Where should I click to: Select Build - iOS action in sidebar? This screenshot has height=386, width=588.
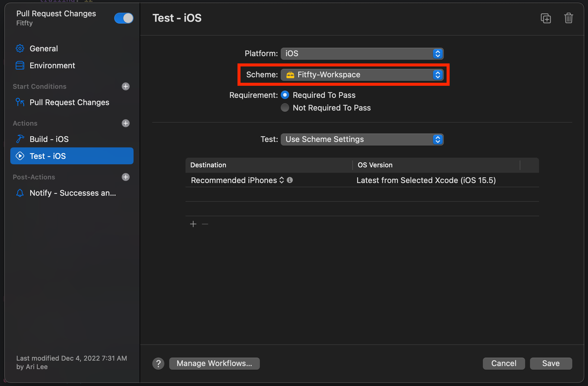point(49,139)
